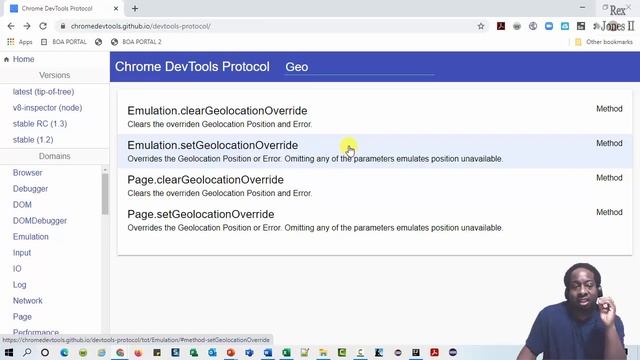Open File Explorer from the taskbar
Screen dimensions: 640x360
point(323,352)
